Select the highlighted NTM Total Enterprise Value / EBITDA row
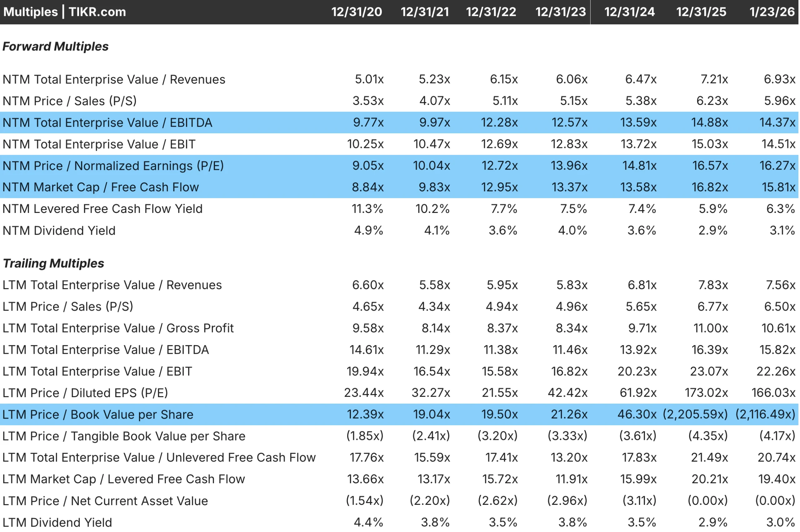800x532 pixels. pyautogui.click(x=107, y=122)
